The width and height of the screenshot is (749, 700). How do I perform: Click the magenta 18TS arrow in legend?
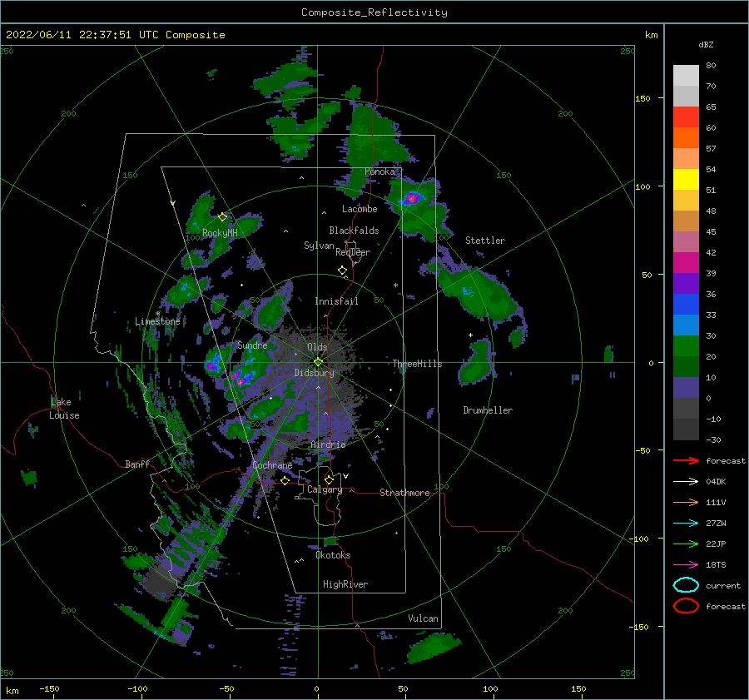(x=686, y=565)
